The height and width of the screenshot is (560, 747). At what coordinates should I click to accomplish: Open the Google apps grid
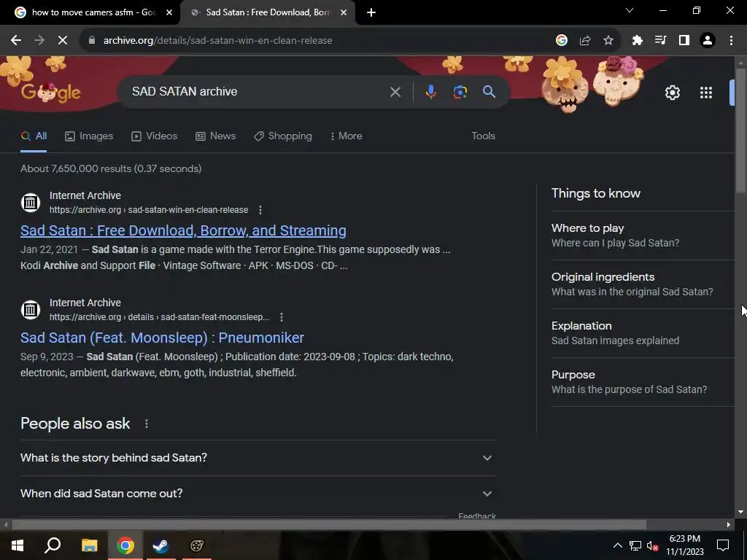(x=706, y=93)
